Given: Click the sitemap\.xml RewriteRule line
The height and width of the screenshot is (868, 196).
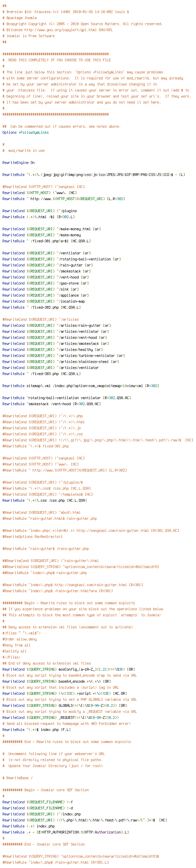Looking at the screenshot, I should (81, 386).
